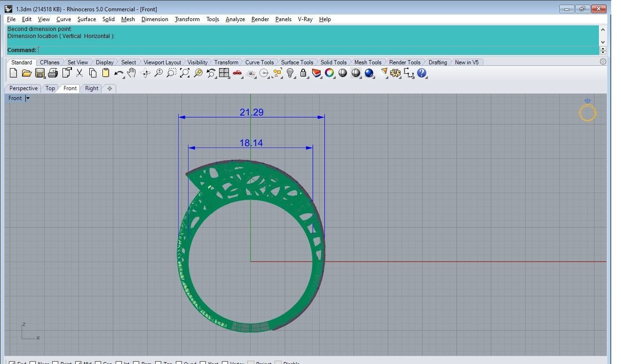
Task: Select the 18.14 dimension text
Action: [251, 143]
